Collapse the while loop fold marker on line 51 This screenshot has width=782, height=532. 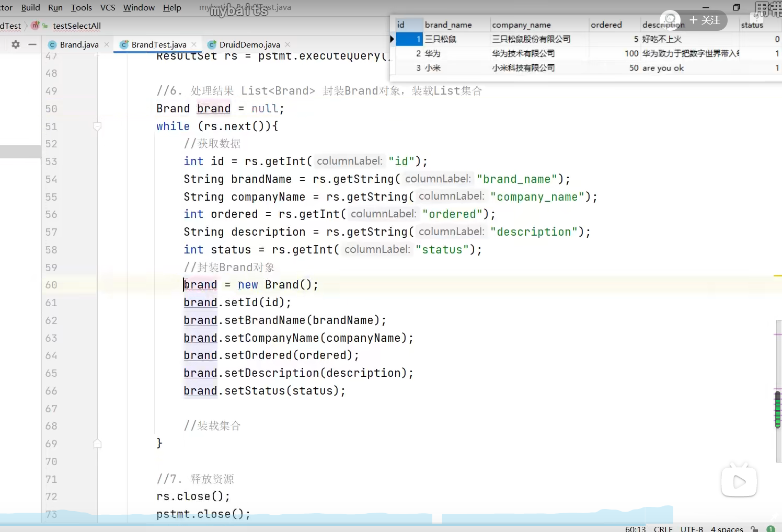97,126
